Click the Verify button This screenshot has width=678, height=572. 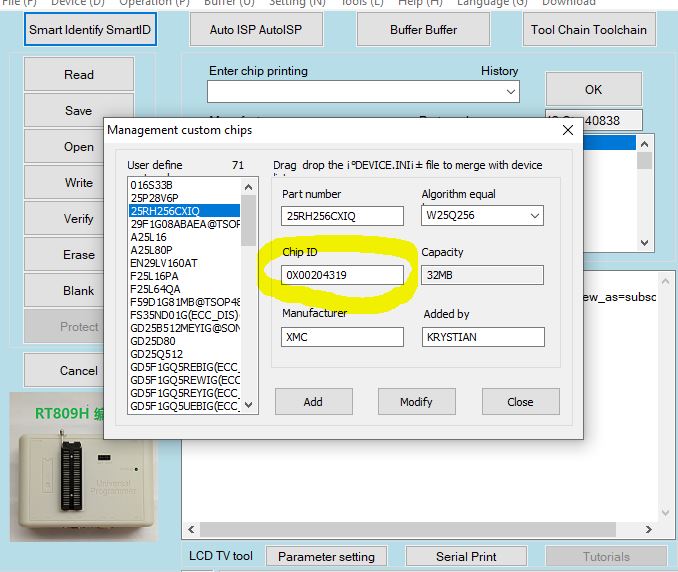coord(64,218)
